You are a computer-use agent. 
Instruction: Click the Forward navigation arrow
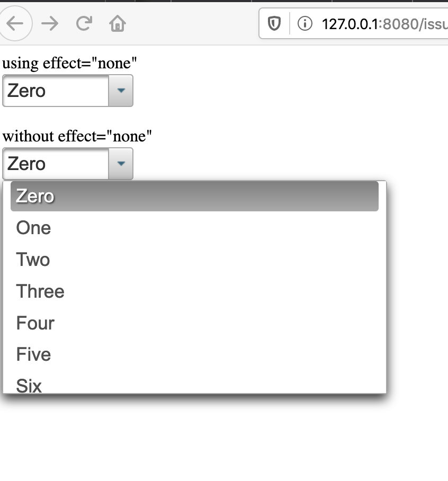[x=50, y=23]
